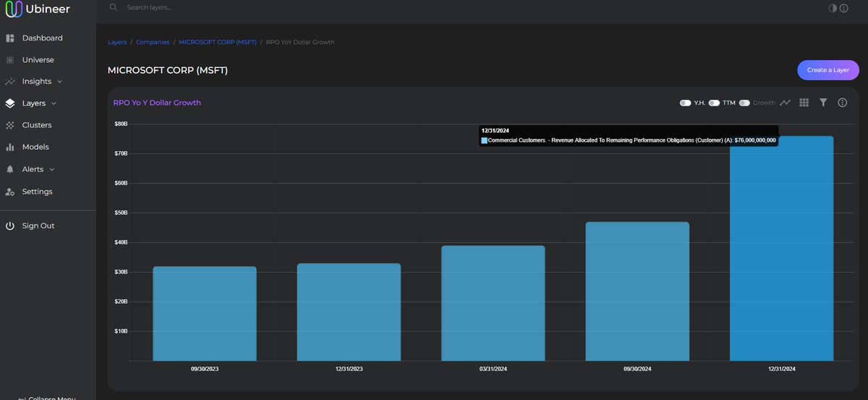Click the Models bar-chart icon
The image size is (868, 400).
tap(10, 147)
